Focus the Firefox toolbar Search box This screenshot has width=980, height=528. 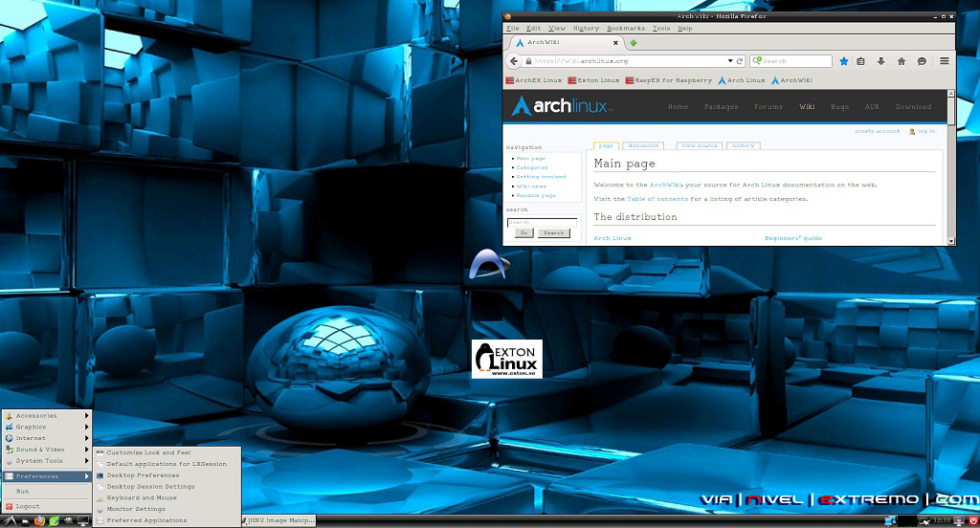click(x=791, y=61)
